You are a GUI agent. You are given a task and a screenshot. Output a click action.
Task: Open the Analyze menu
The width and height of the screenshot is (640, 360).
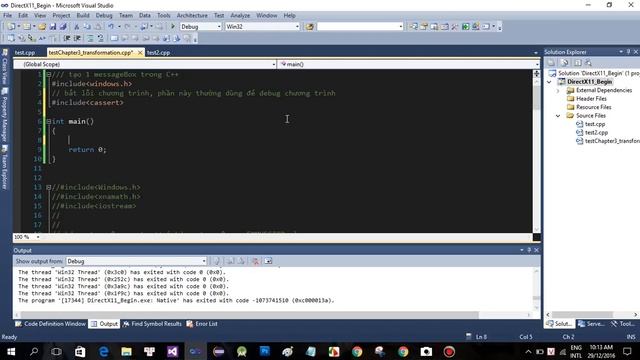[x=240, y=16]
